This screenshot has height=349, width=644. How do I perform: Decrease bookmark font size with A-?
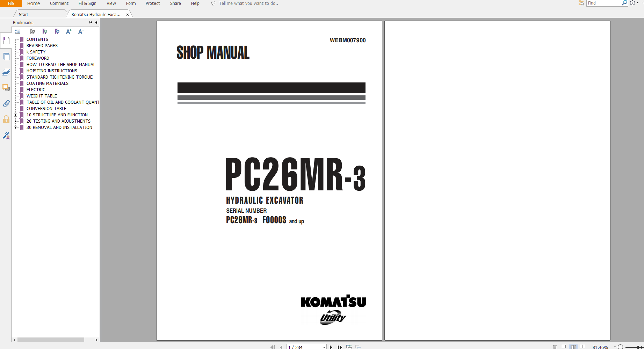coord(81,31)
